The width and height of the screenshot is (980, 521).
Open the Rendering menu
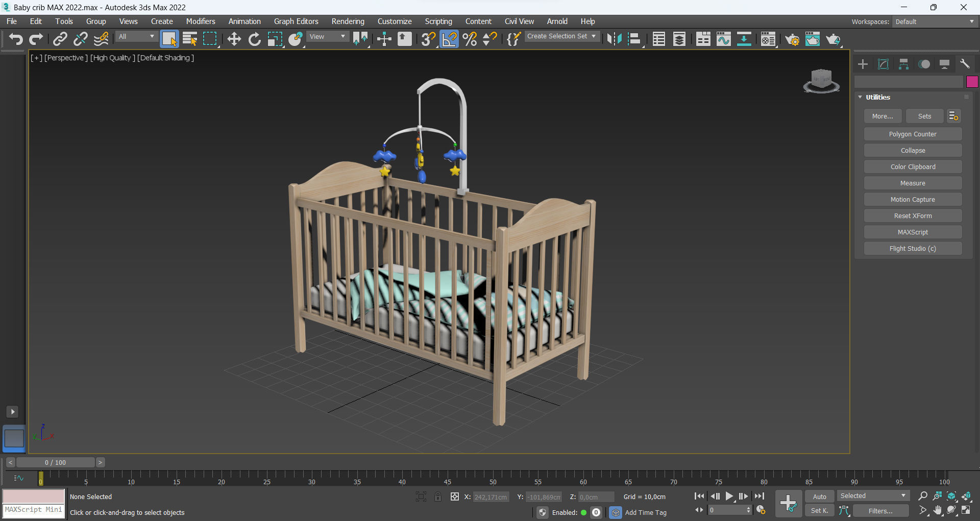pyautogui.click(x=348, y=21)
